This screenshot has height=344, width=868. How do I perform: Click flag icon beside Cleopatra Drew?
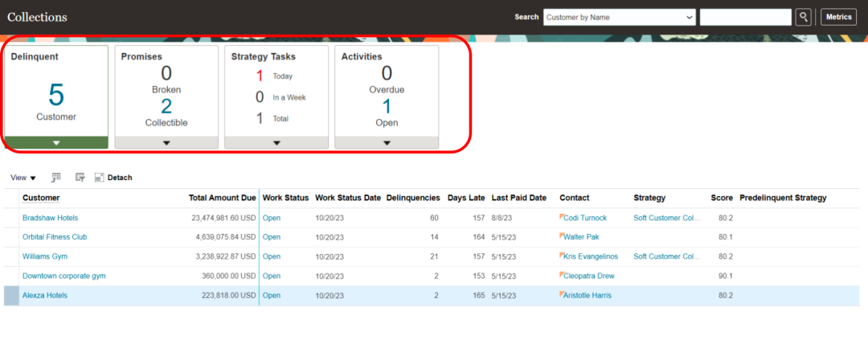[x=562, y=273]
